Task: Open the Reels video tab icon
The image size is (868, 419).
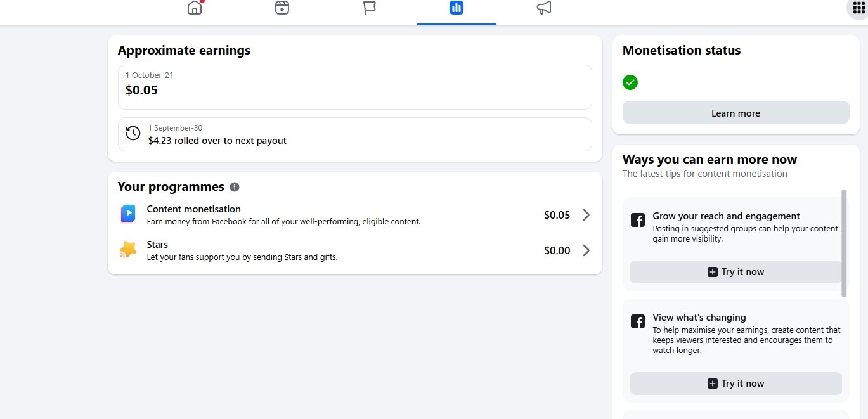Action: click(282, 8)
